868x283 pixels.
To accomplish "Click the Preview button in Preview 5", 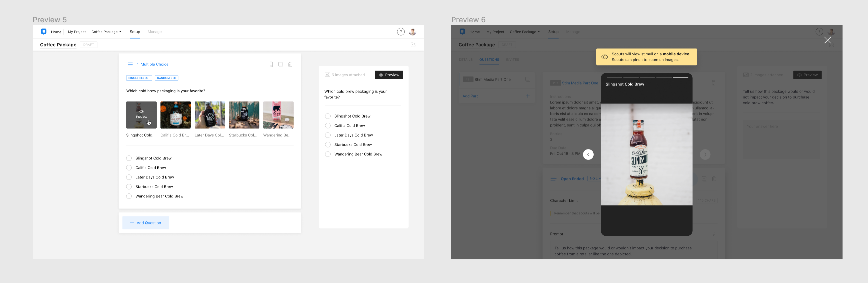I will (389, 75).
